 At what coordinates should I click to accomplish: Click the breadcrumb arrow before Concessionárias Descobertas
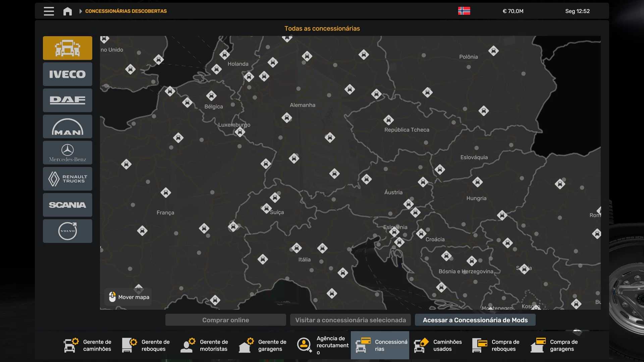pos(80,11)
